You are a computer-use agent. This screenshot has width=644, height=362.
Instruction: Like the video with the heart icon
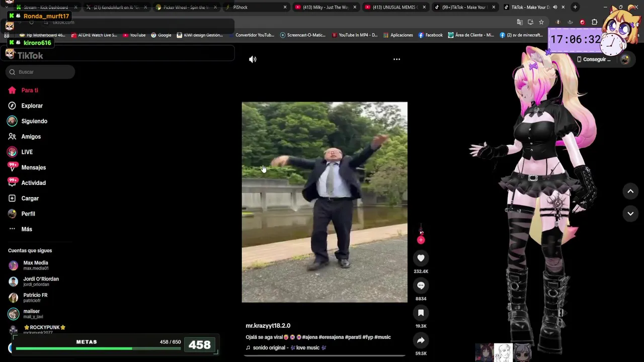pos(421,258)
